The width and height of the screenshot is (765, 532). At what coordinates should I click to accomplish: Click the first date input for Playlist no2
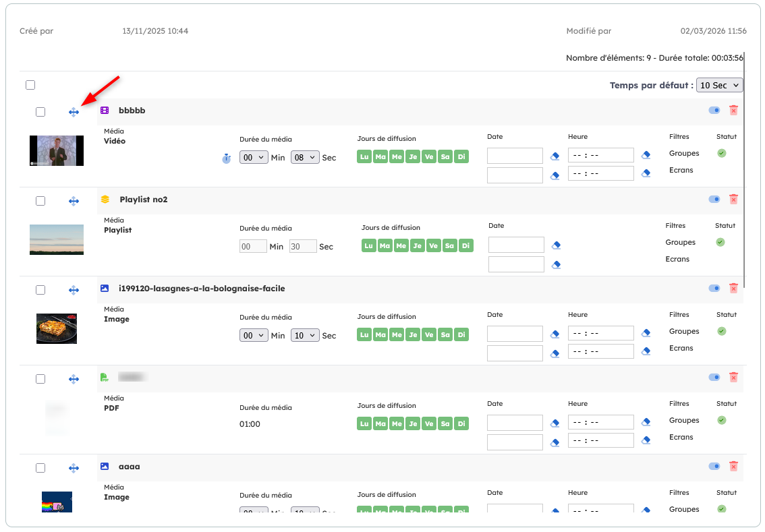(x=516, y=245)
